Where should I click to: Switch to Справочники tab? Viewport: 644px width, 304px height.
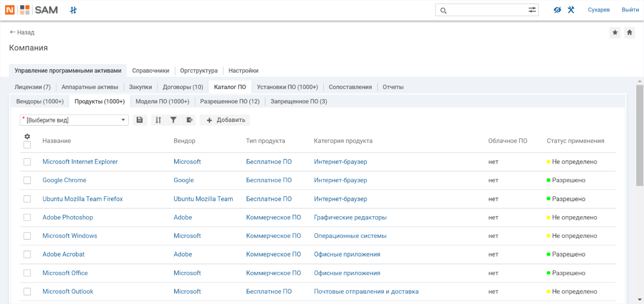[x=150, y=71]
